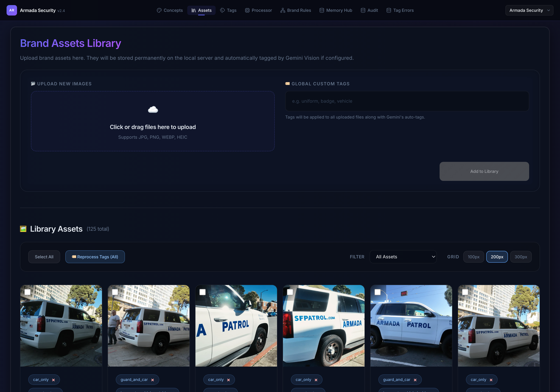Open the PATROL door close-up thumbnail

pos(236,325)
